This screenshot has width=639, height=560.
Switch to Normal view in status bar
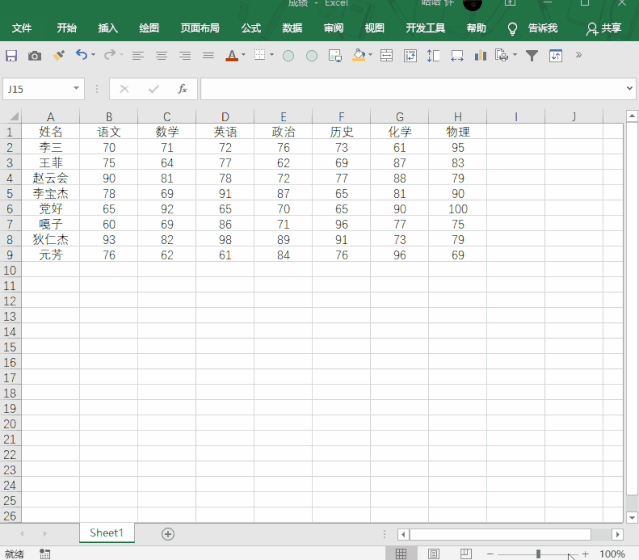tap(401, 553)
